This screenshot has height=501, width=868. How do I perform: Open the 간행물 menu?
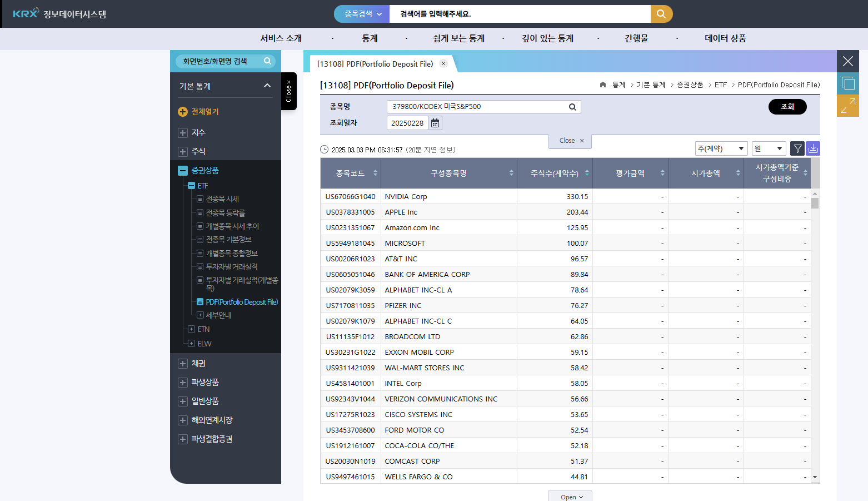[x=636, y=38]
